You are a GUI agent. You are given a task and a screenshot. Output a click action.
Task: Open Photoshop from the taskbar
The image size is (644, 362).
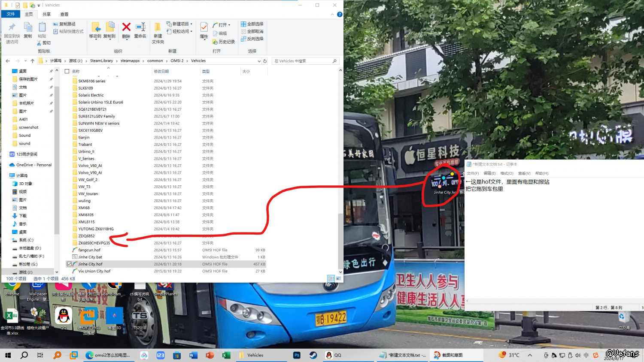coord(297,355)
